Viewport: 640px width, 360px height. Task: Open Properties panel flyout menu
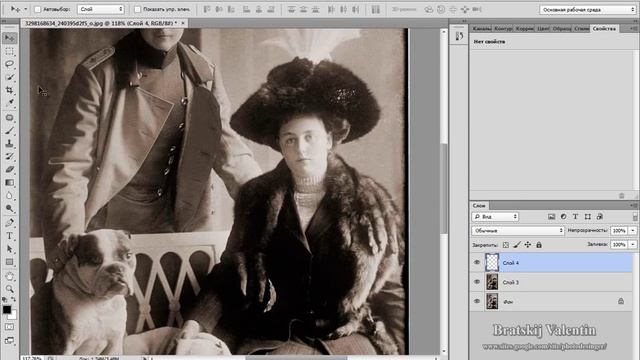634,28
